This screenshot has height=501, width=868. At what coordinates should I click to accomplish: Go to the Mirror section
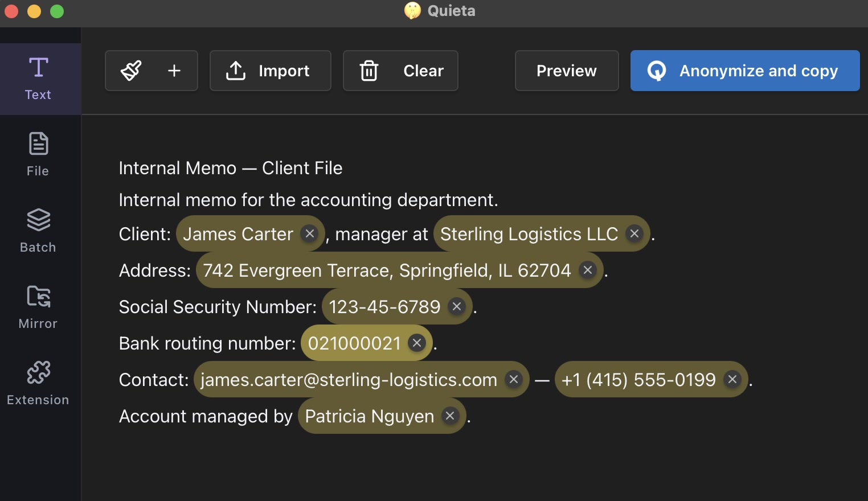(38, 307)
